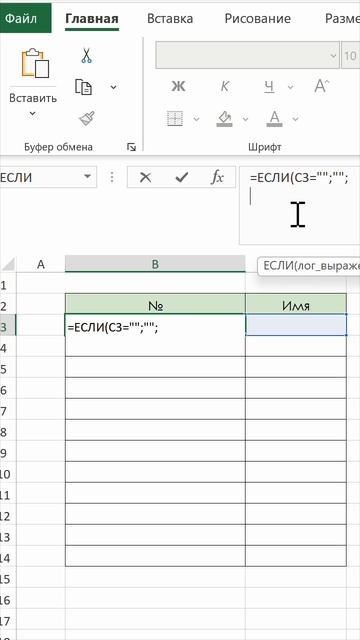360x640 pixels.
Task: Increase font size with A^ icon
Action: point(322,86)
